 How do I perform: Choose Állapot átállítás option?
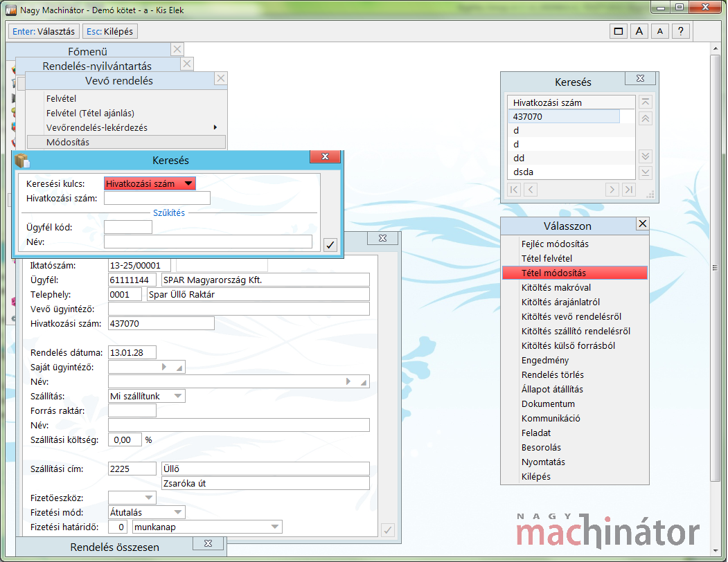(x=575, y=389)
